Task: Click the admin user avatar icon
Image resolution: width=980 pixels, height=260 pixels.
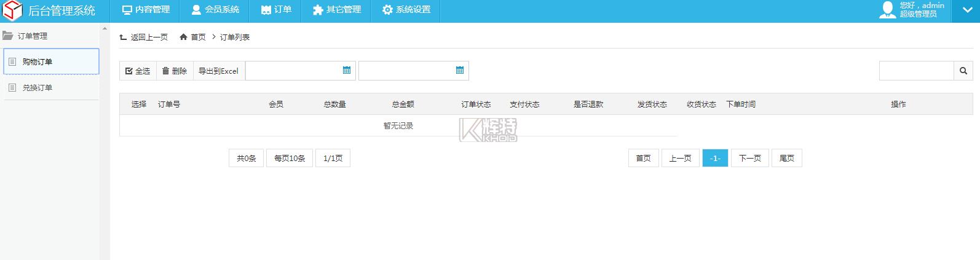Action: click(887, 10)
